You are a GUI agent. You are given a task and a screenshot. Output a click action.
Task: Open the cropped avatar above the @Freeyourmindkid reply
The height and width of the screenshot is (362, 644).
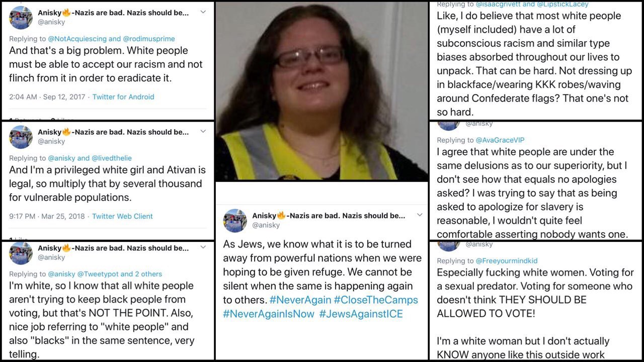(x=448, y=246)
